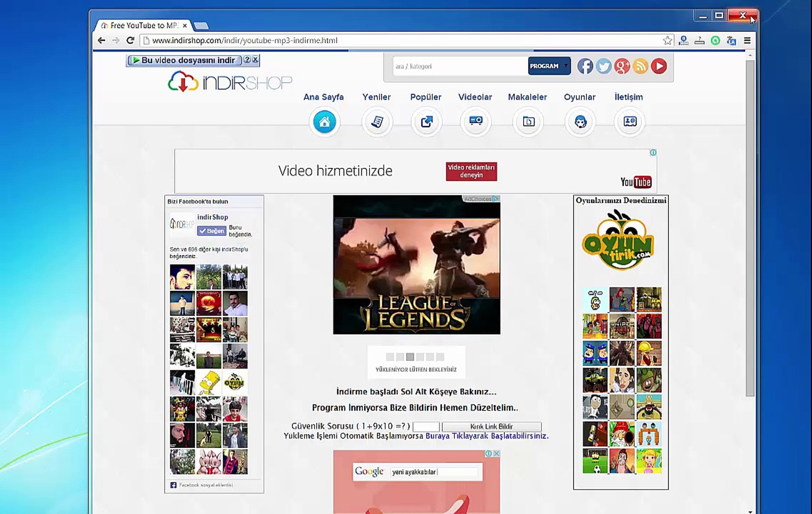Open the Twitter social icon

(x=604, y=66)
